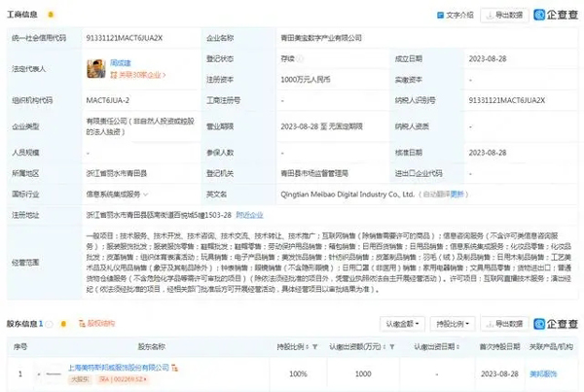Click the 大股东 tag
This screenshot has width=584, height=392.
click(80, 379)
